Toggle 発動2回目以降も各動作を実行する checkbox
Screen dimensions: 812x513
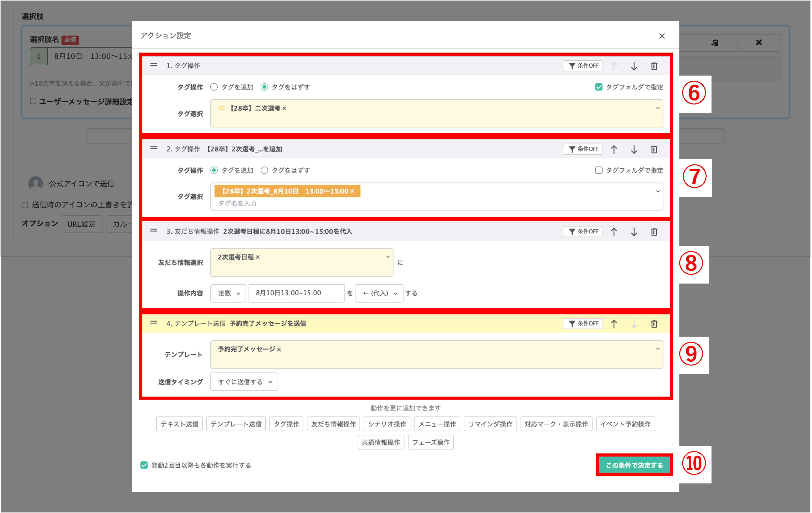(144, 465)
